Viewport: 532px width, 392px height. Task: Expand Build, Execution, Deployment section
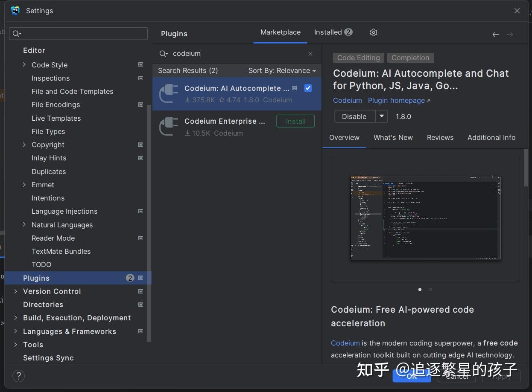pos(16,318)
